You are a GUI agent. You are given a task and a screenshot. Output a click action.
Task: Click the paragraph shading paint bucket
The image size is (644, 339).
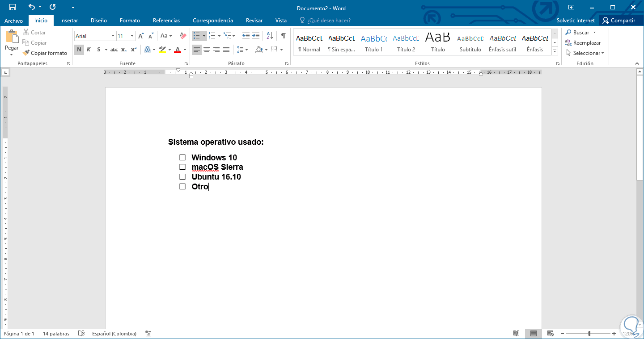(258, 50)
